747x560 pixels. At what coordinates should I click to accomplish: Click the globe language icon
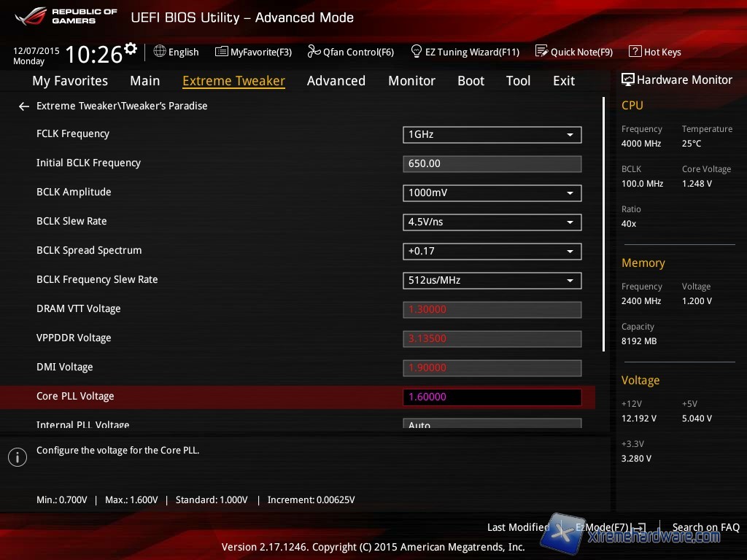[x=160, y=52]
